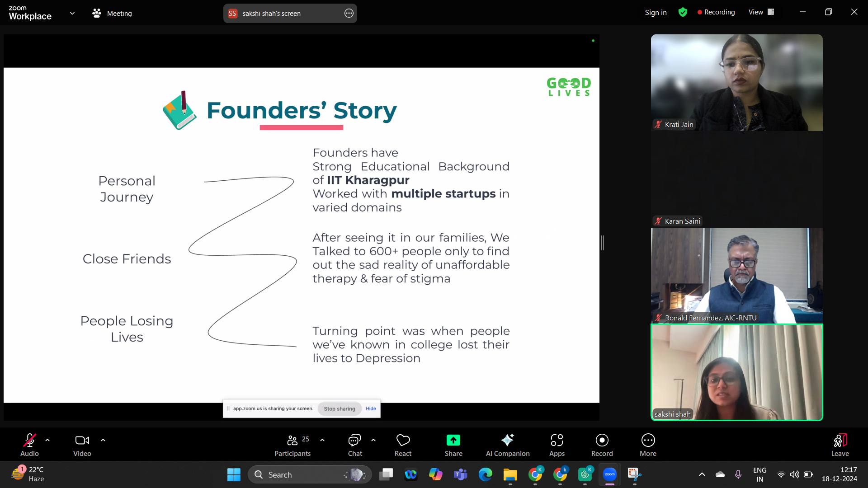Open AI Companion sparkle icon

(x=507, y=440)
